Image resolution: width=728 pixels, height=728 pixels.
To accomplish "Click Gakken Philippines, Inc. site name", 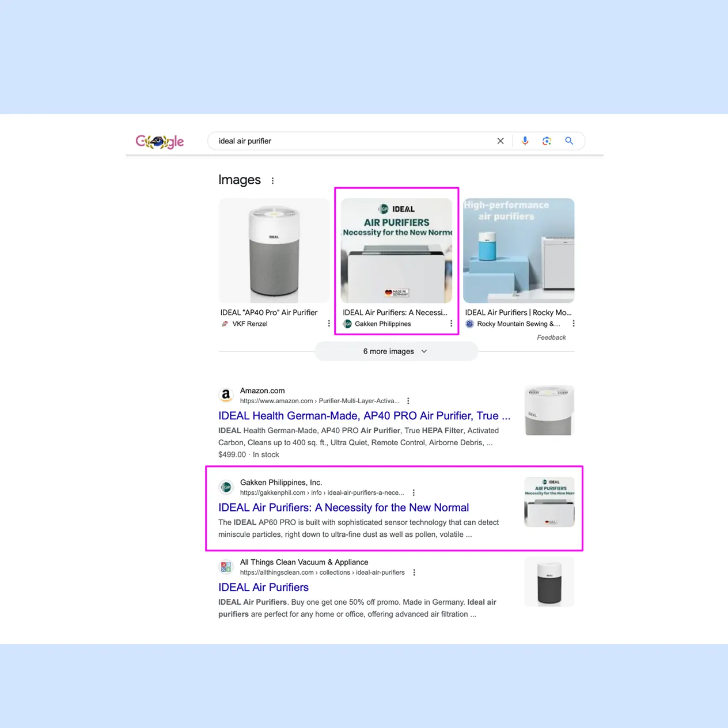I will pyautogui.click(x=281, y=482).
